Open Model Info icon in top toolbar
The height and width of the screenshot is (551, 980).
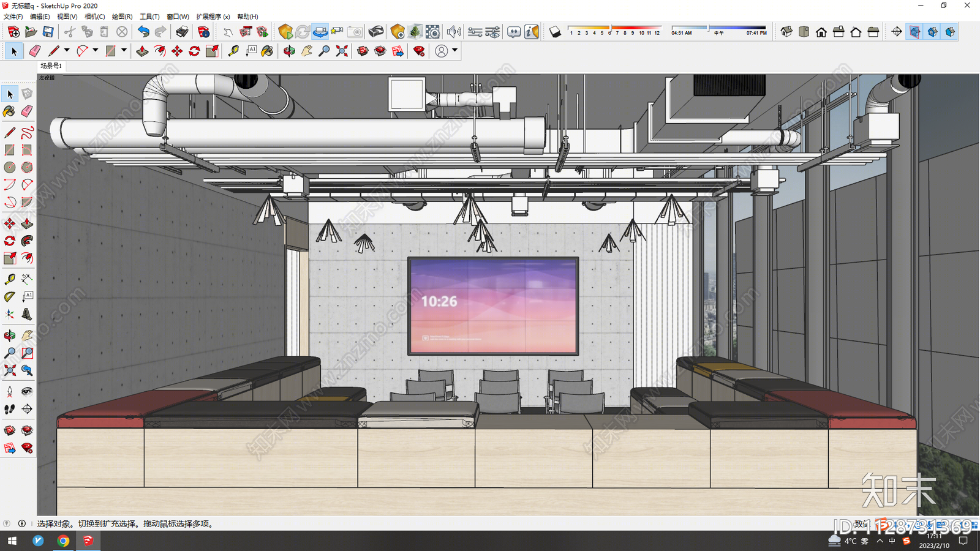tap(204, 32)
